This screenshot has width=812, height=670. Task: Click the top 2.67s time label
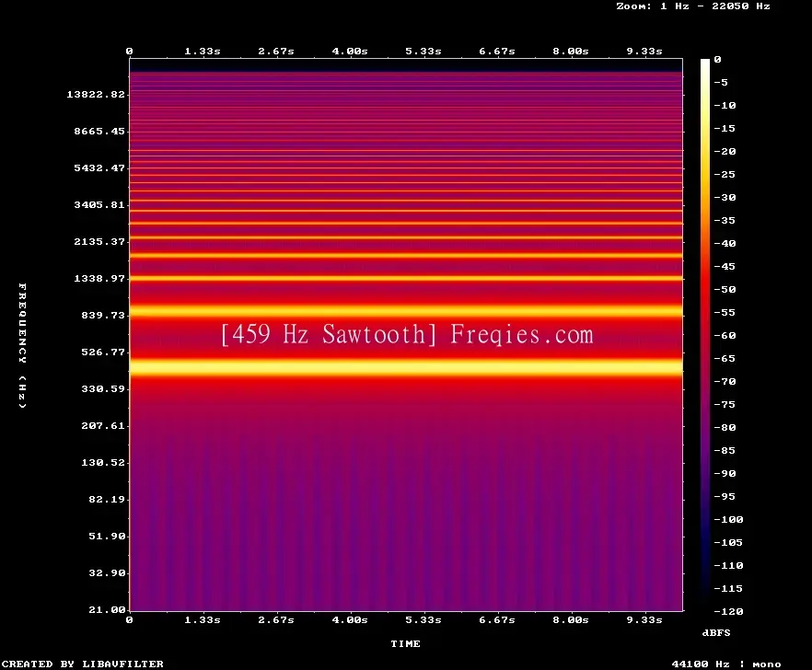click(276, 52)
